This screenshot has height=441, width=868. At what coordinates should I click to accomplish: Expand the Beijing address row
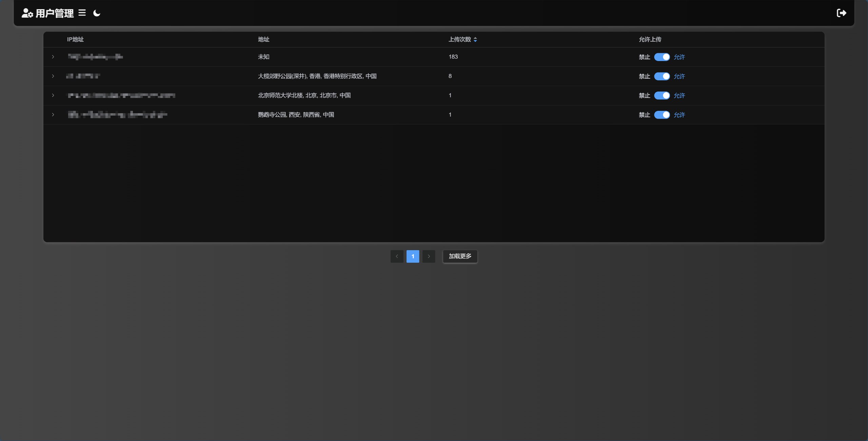click(x=53, y=96)
